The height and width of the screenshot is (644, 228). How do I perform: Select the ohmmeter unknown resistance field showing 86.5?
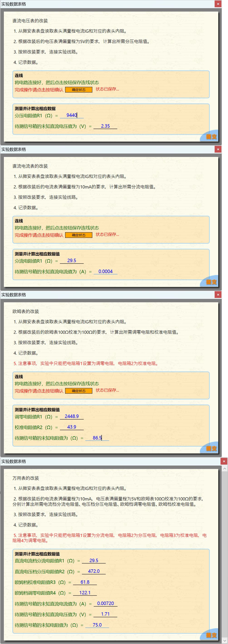pos(97,438)
